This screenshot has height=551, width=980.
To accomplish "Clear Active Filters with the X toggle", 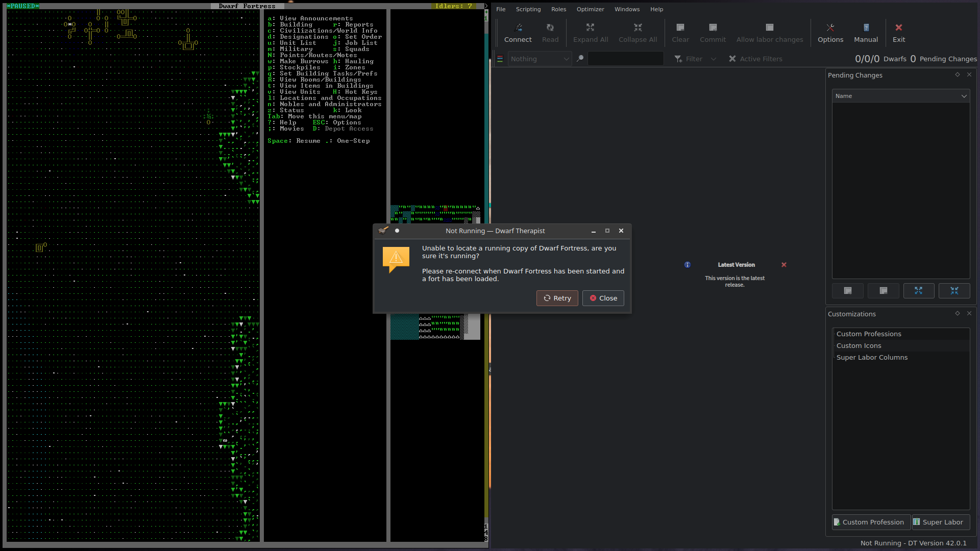I will coord(732,59).
